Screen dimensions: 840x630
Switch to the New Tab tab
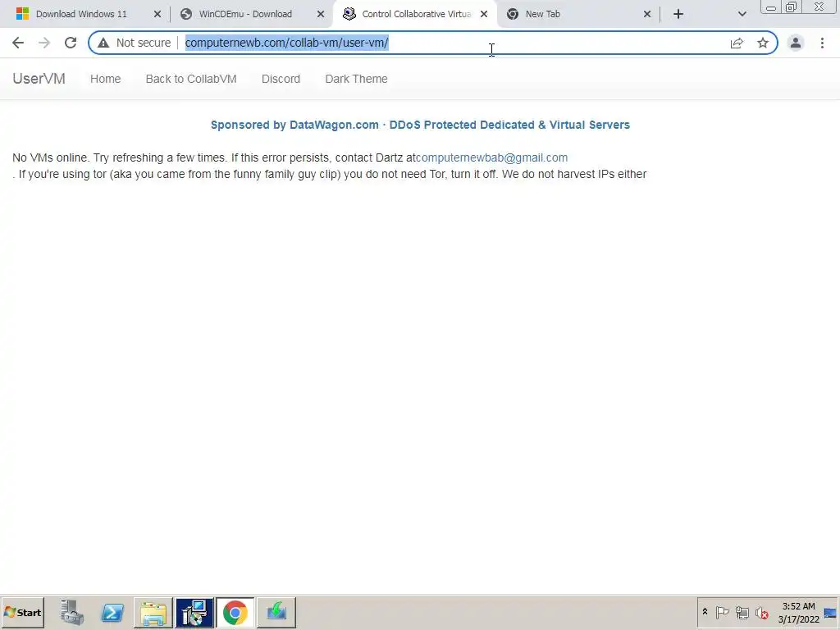[578, 14]
